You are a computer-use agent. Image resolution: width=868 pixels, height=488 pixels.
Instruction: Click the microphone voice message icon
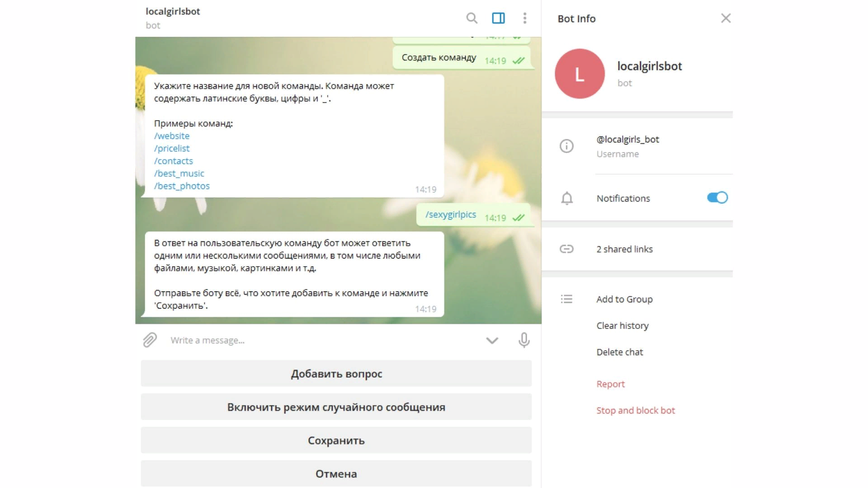pos(524,340)
